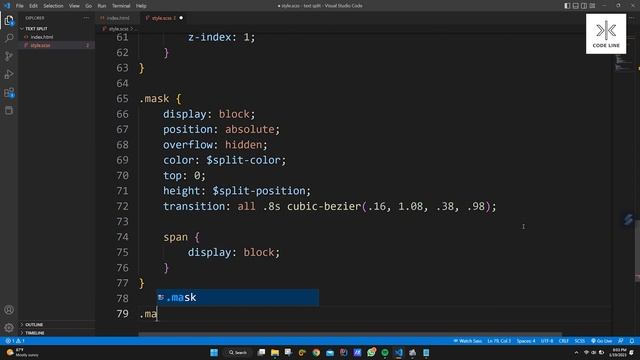This screenshot has height=360, width=640.
Task: Open the Windows Start menu
Action: (x=214, y=353)
